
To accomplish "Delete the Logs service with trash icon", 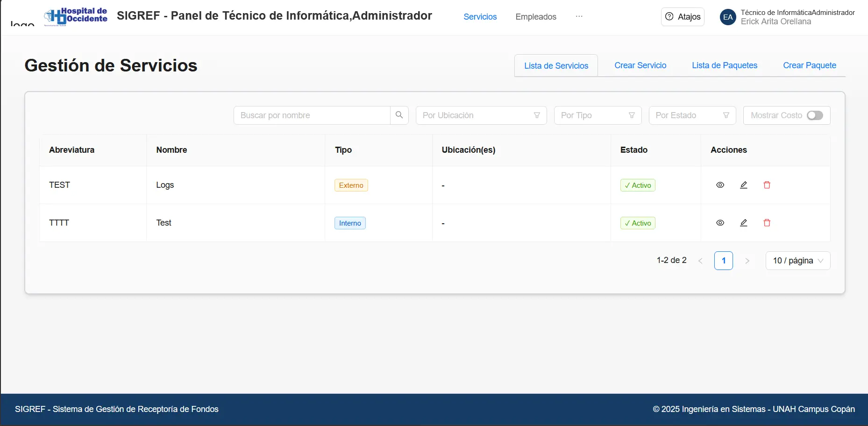I will (767, 185).
